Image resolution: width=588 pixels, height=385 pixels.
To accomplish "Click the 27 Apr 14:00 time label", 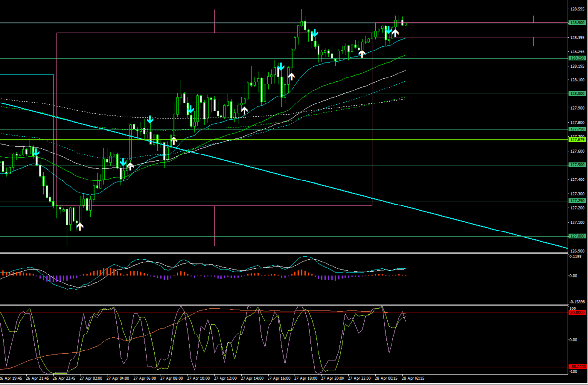I will (253, 379).
